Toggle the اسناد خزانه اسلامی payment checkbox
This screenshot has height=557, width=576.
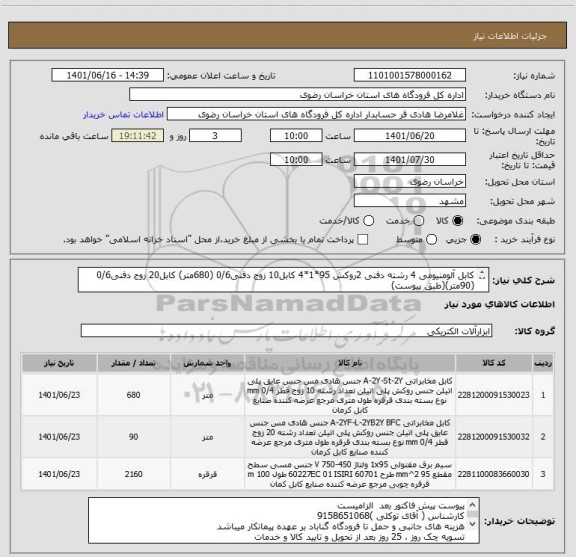[363, 240]
